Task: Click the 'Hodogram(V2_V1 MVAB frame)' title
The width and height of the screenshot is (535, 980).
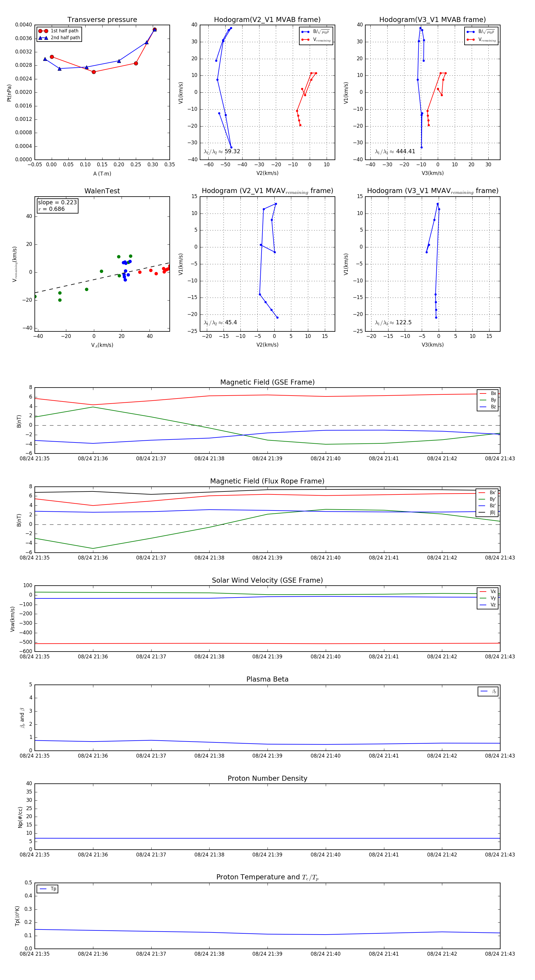Action: [x=267, y=19]
